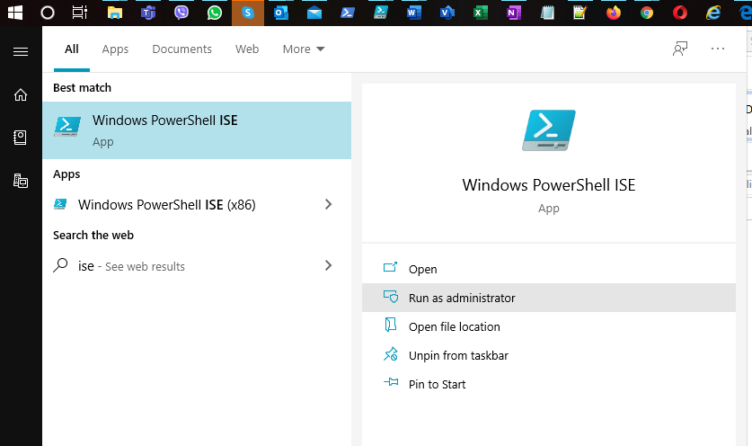Click the Cortana circle icon

click(x=47, y=12)
